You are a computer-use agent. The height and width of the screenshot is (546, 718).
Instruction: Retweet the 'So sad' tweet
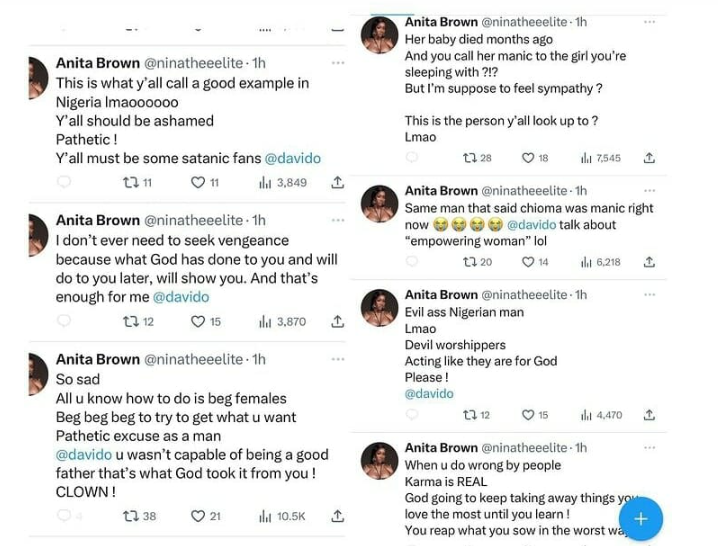pos(130,516)
